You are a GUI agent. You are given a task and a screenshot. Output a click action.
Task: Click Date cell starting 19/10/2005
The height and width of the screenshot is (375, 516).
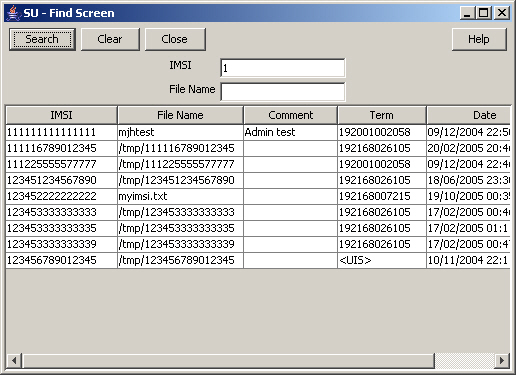[468, 196]
